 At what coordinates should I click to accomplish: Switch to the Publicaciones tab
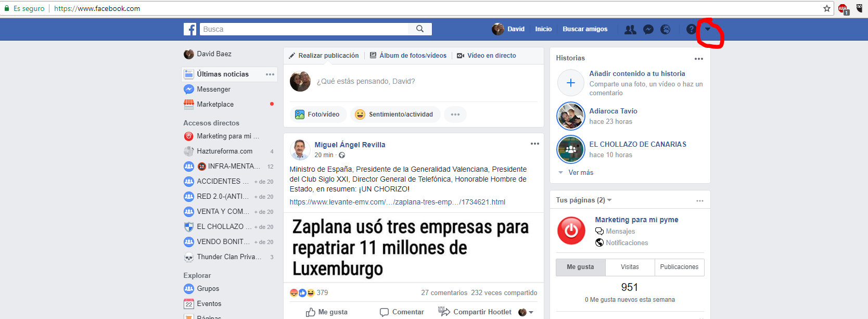680,267
